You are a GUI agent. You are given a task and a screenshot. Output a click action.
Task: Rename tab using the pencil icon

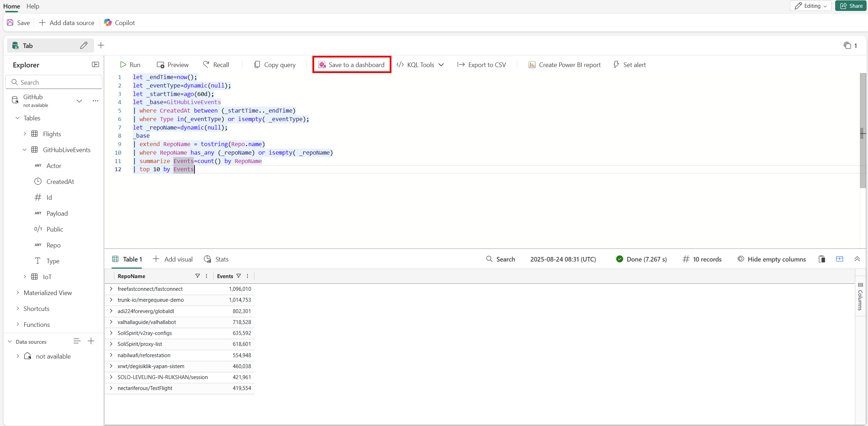(84, 46)
